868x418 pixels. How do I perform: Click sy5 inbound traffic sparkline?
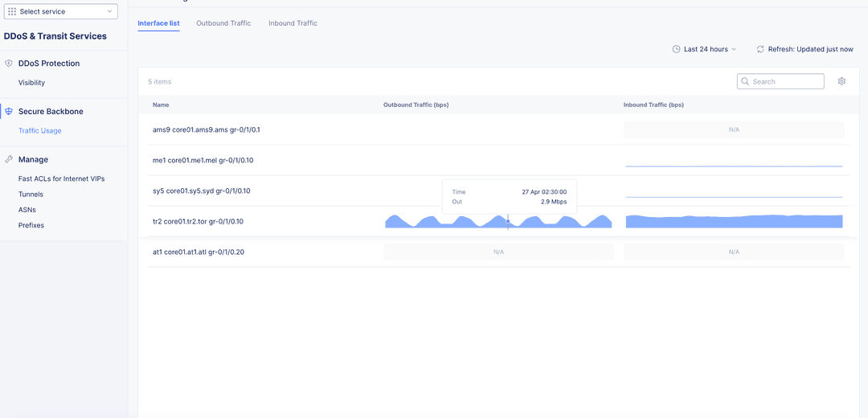tap(734, 197)
